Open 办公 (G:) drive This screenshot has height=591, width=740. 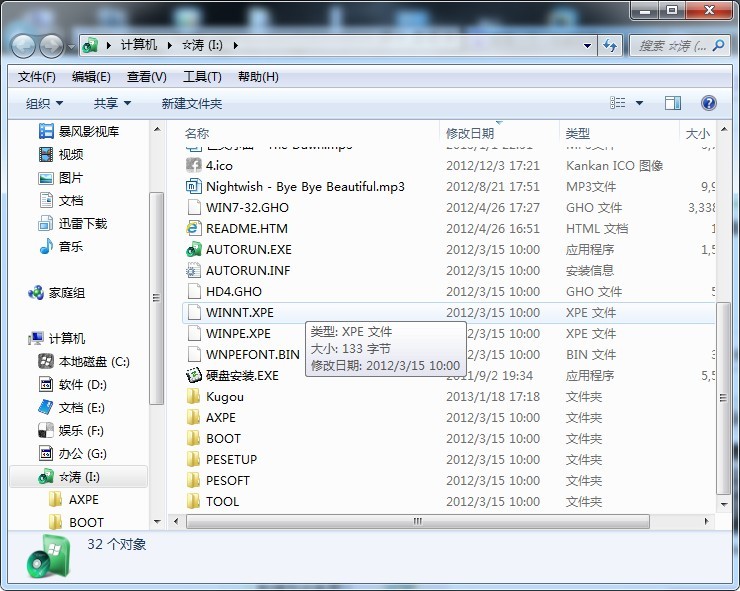72,454
